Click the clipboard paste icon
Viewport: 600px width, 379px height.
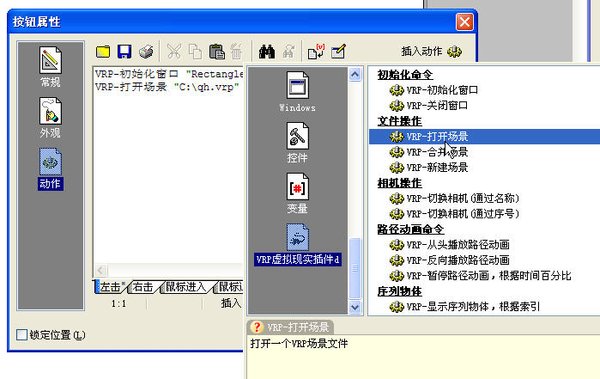tap(217, 52)
